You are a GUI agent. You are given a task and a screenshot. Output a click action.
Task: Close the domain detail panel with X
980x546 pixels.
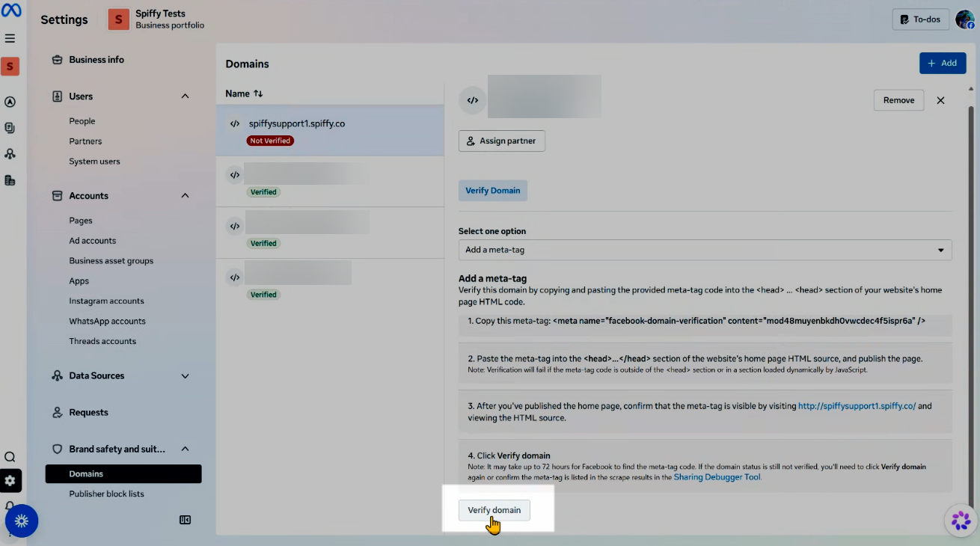[940, 100]
